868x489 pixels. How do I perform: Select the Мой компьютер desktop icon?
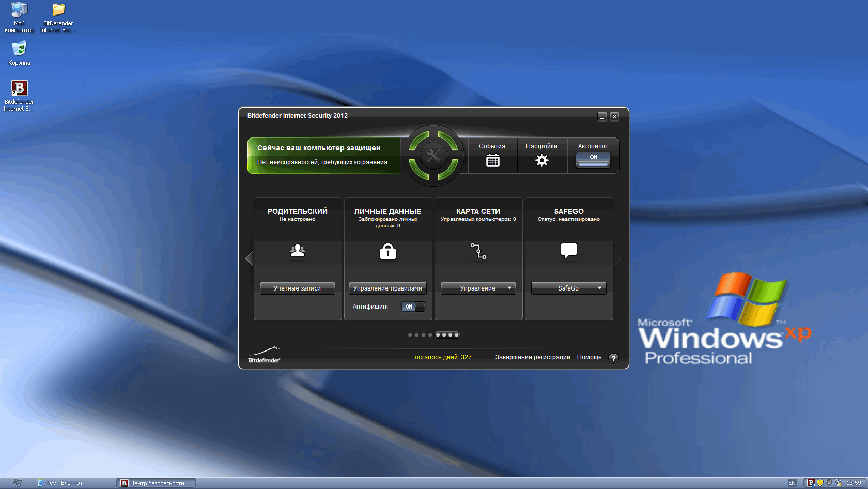pyautogui.click(x=19, y=17)
